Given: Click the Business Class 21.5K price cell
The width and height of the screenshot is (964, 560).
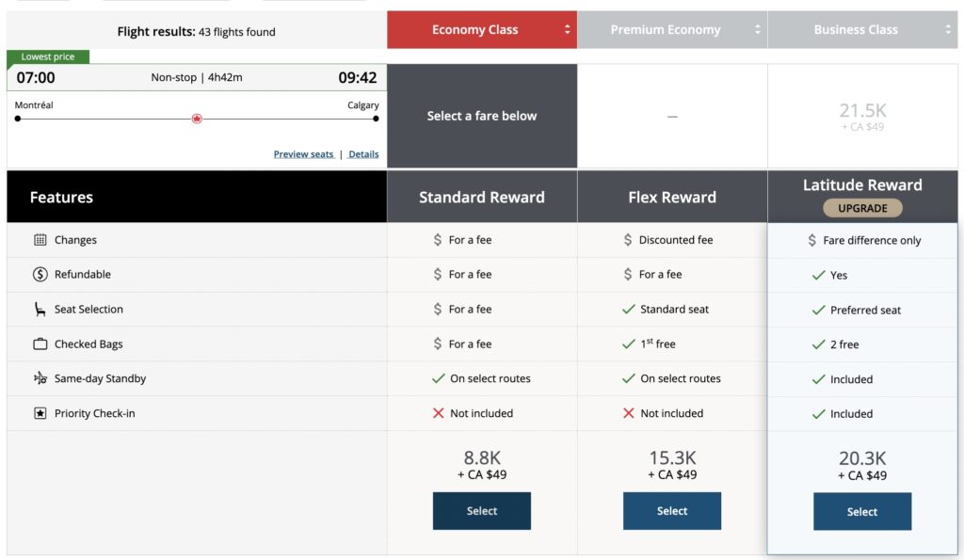Looking at the screenshot, I should click(862, 116).
